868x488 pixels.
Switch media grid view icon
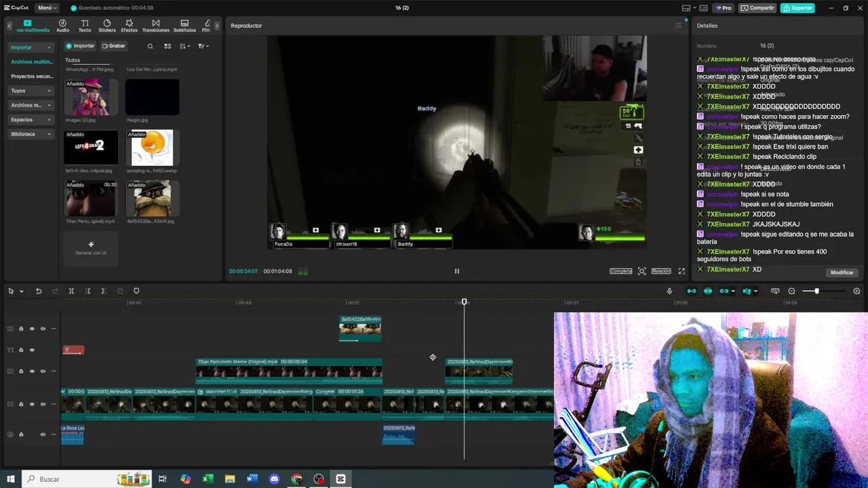(x=167, y=46)
